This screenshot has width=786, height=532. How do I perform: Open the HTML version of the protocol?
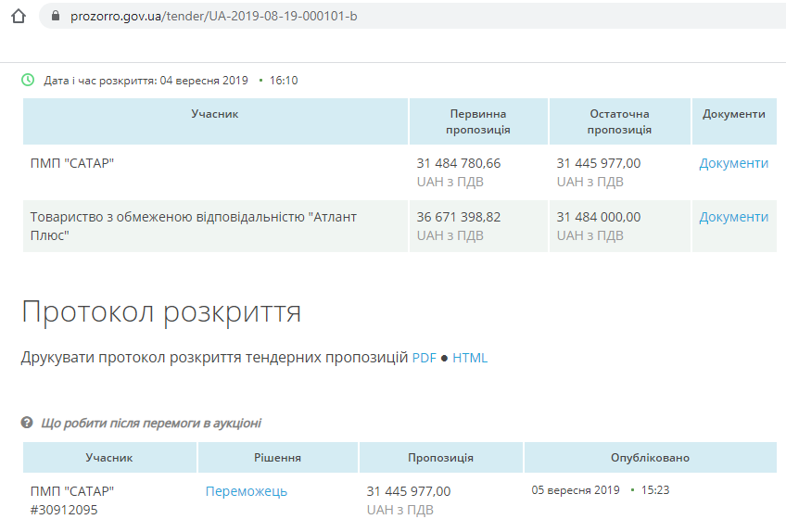pyautogui.click(x=470, y=358)
